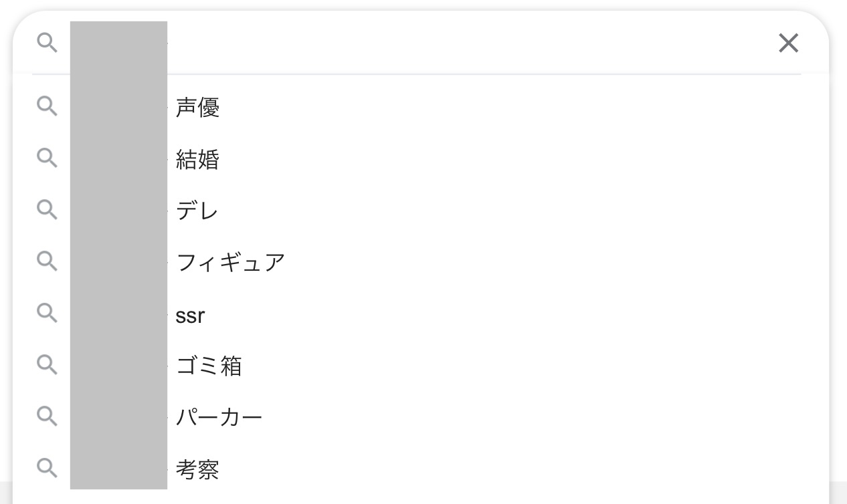Click the magnifier icon beside デレ
The width and height of the screenshot is (847, 504).
[47, 209]
